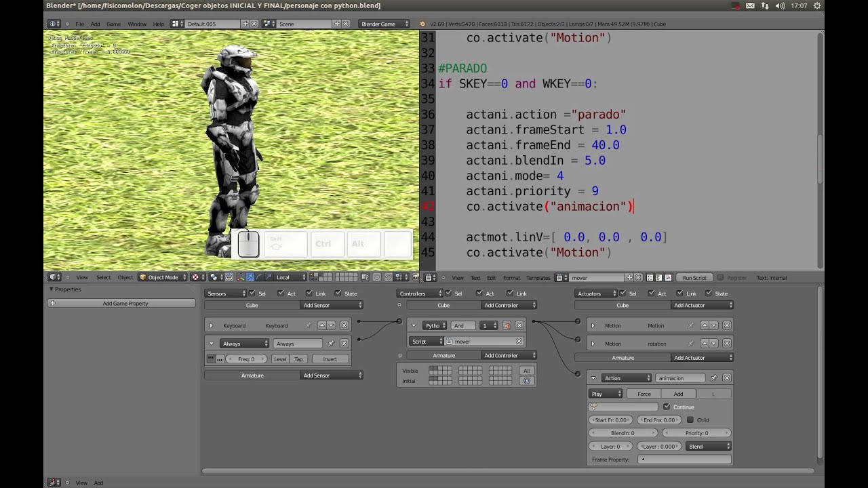Uncheck Continue in Action actuator
This screenshot has width=868, height=488.
pos(667,407)
